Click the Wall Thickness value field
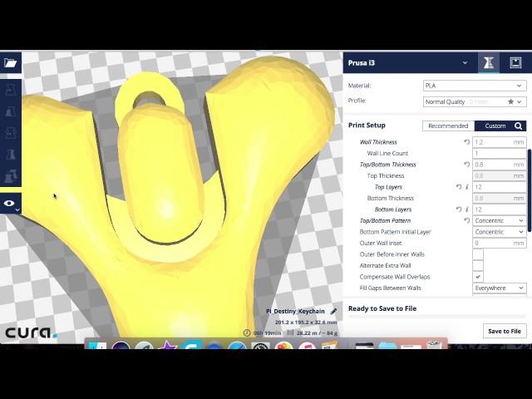This screenshot has height=399, width=532. point(500,142)
